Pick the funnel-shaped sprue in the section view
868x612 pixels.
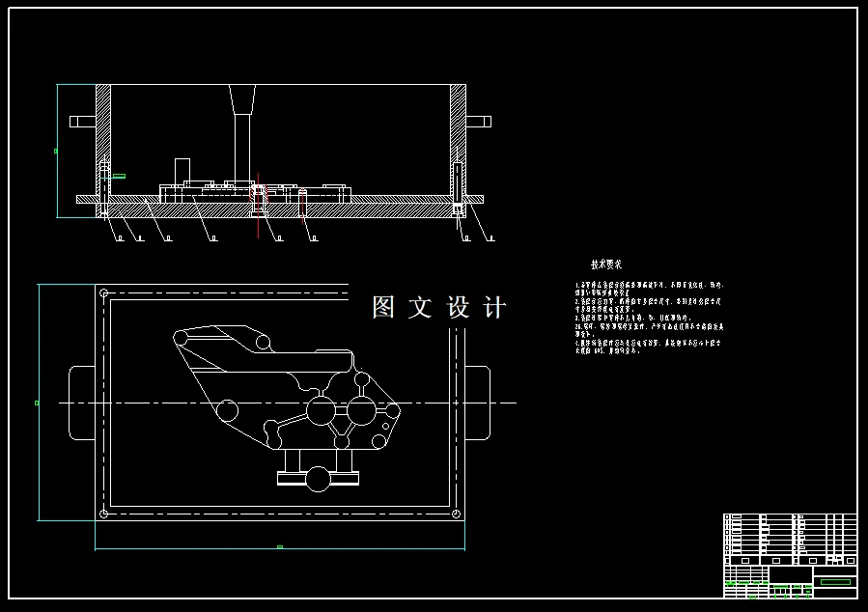click(x=242, y=98)
